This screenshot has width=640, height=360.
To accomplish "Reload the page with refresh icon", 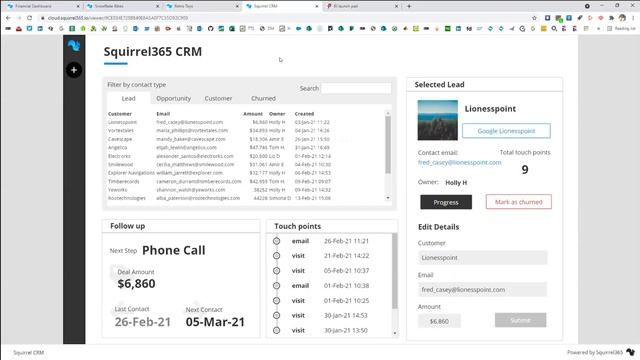I will pyautogui.click(x=29, y=18).
